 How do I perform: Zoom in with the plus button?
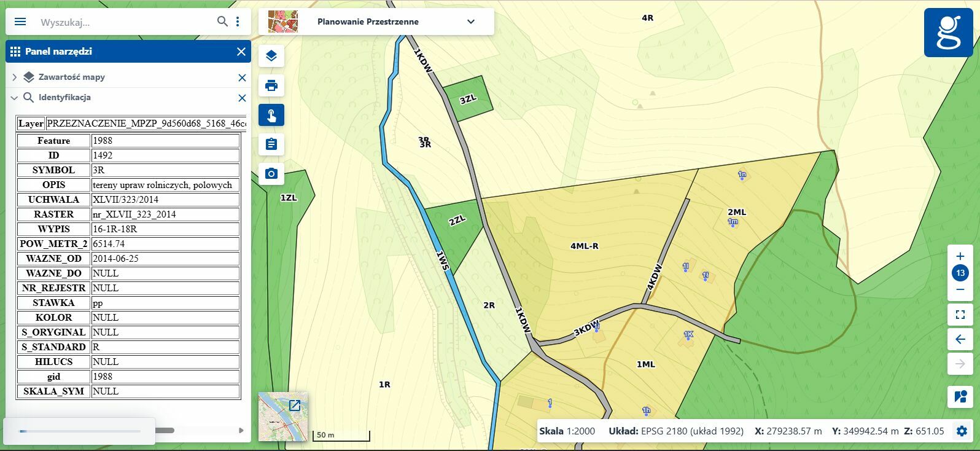(x=960, y=256)
